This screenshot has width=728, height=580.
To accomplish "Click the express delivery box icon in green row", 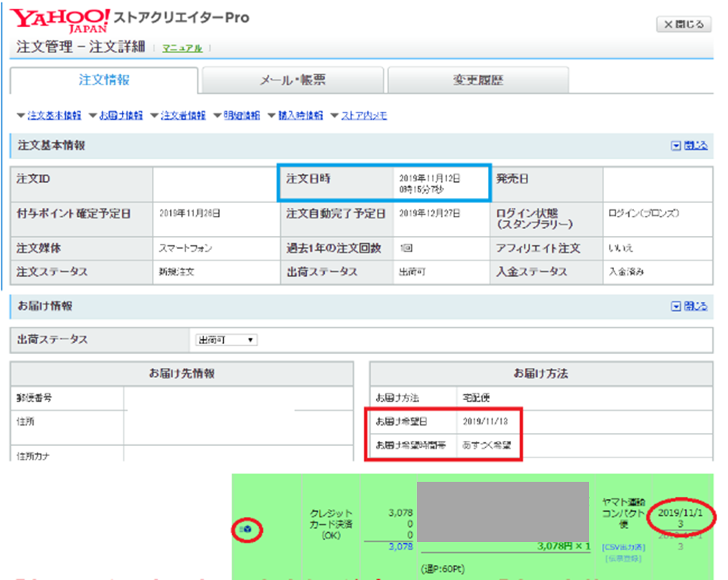I will (x=247, y=529).
